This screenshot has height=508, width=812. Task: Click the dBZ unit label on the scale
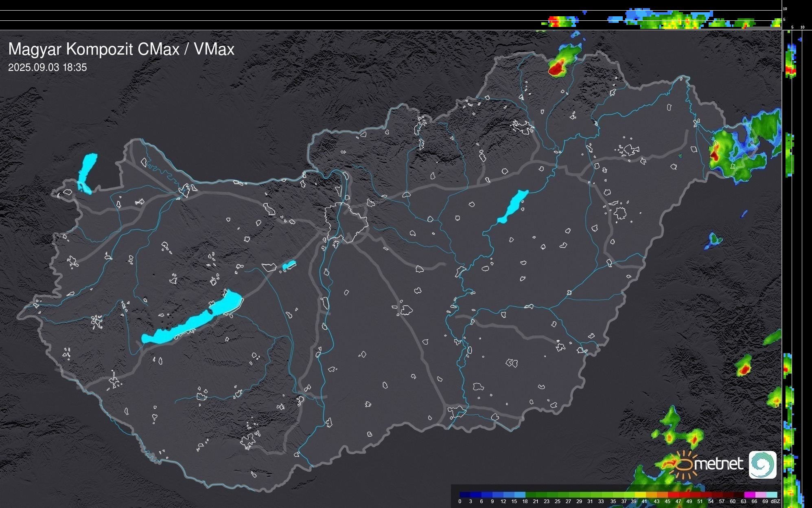(x=775, y=501)
